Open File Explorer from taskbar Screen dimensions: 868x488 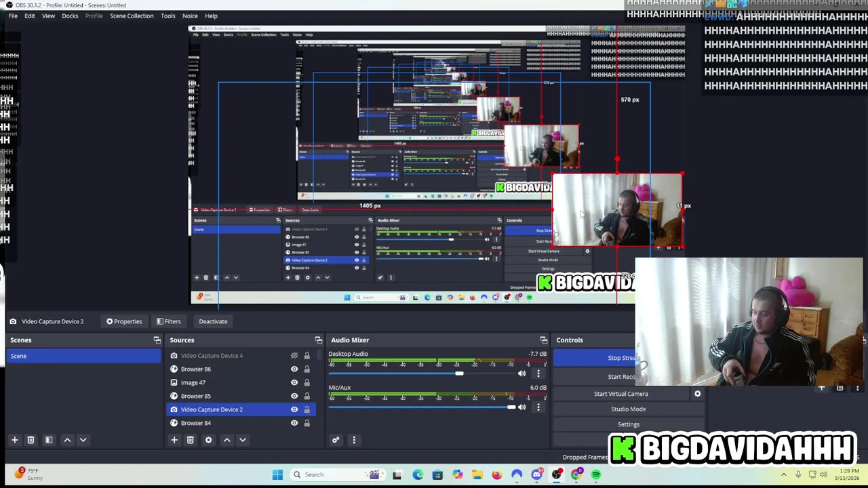tap(477, 474)
